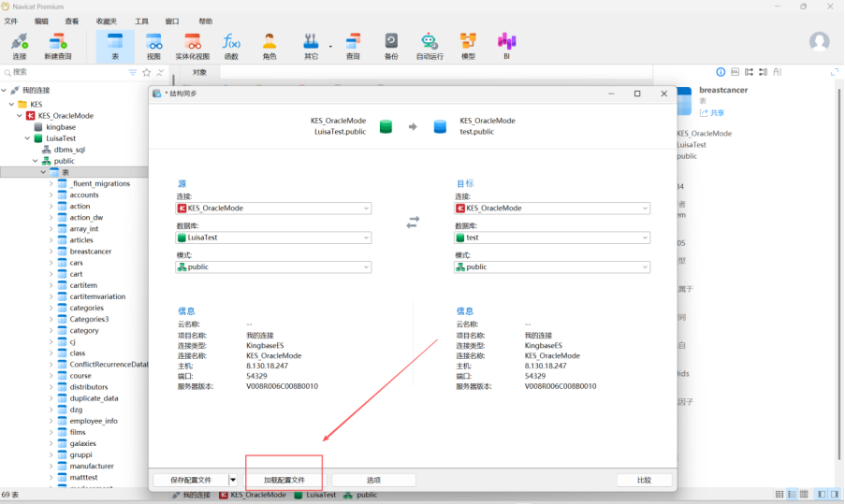Click the 连接 (Connection) toolbar icon
Image resolution: width=845 pixels, height=504 pixels.
(x=20, y=45)
